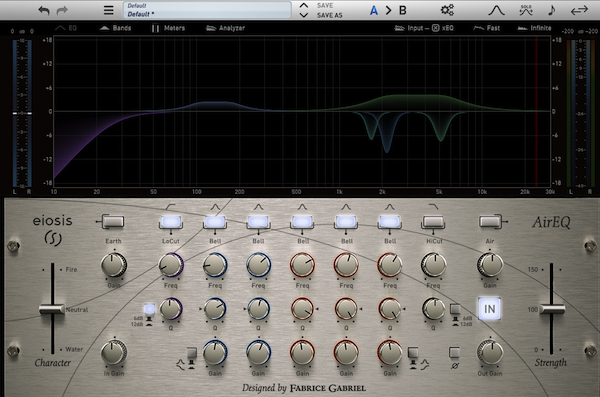Viewport: 600px width, 397px height.
Task: Open the Input analyzer source option
Action: pos(409,28)
